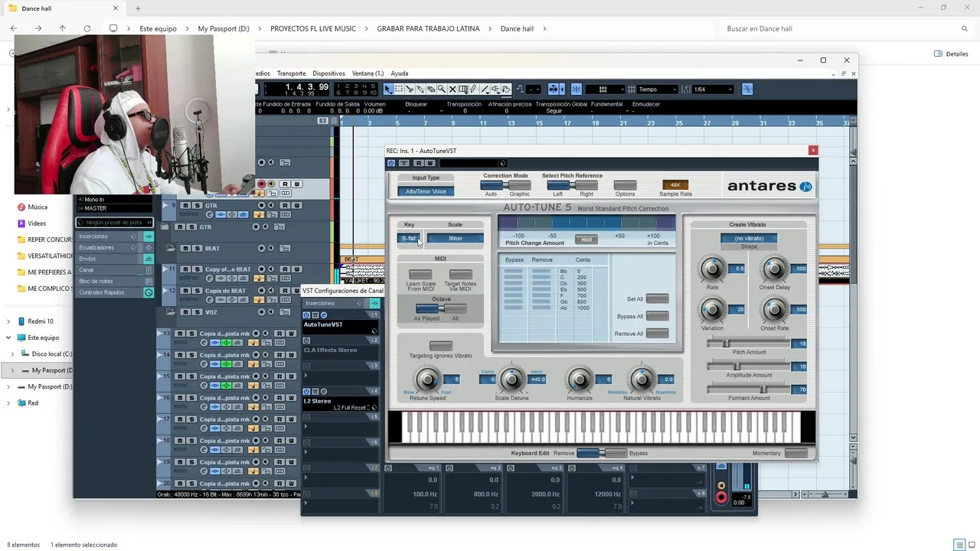
Task: Refresh the File Explorer window
Action: pyautogui.click(x=87, y=28)
